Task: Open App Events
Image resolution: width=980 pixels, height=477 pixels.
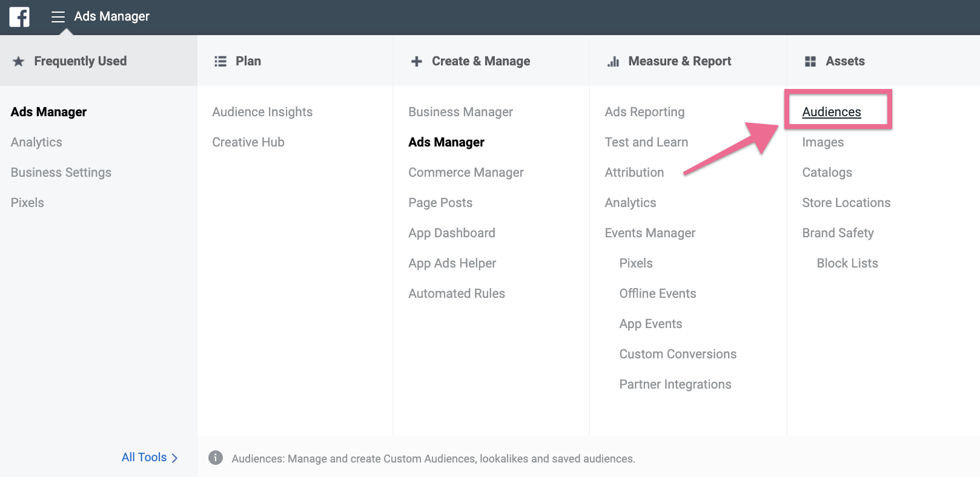Action: click(651, 324)
